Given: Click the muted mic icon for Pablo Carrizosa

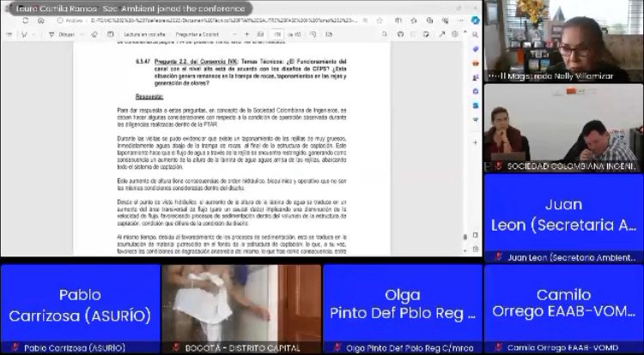Looking at the screenshot, I should coord(15,347).
